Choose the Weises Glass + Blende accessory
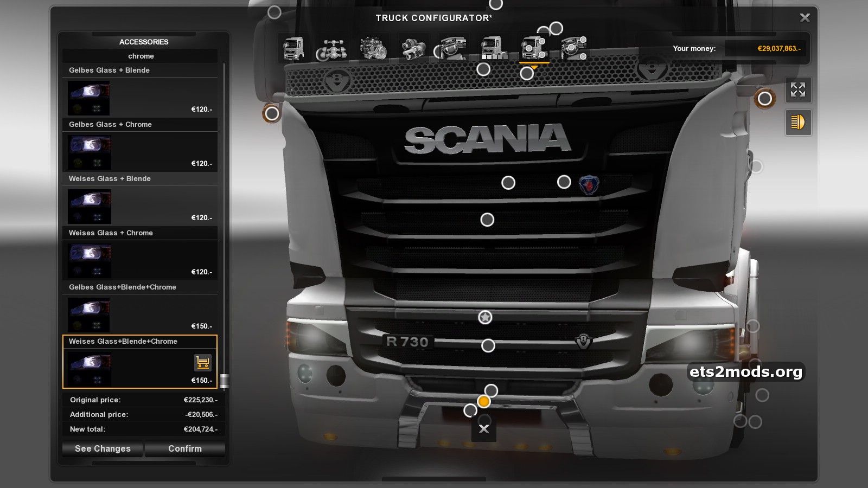 coord(140,198)
